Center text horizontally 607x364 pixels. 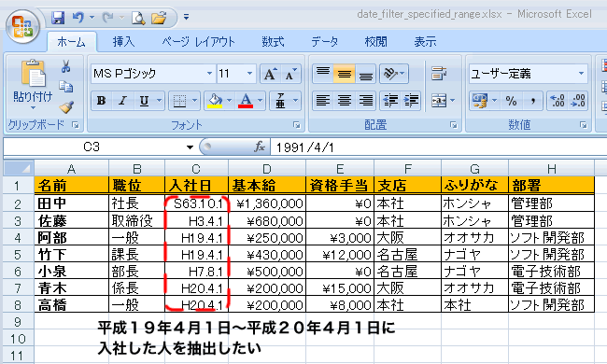[345, 101]
